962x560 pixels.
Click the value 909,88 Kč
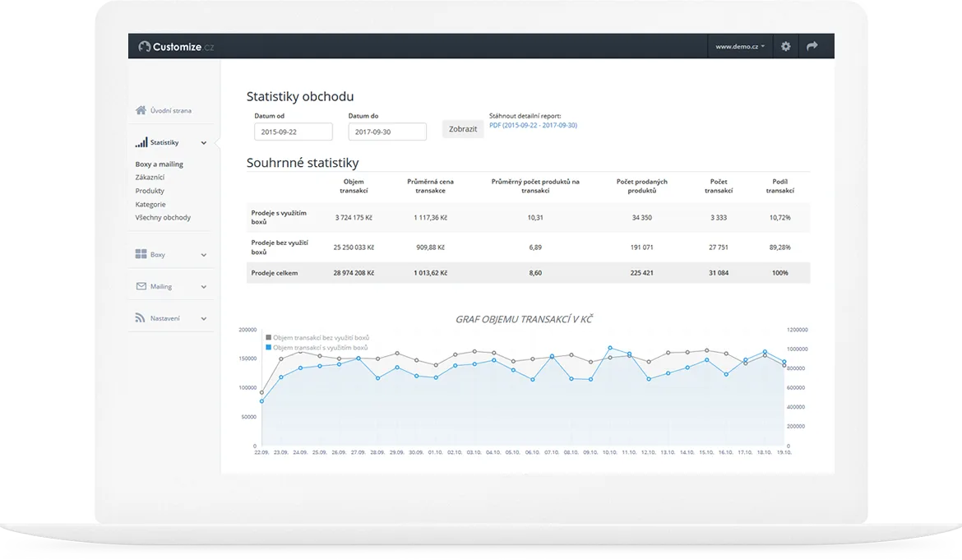pos(430,248)
